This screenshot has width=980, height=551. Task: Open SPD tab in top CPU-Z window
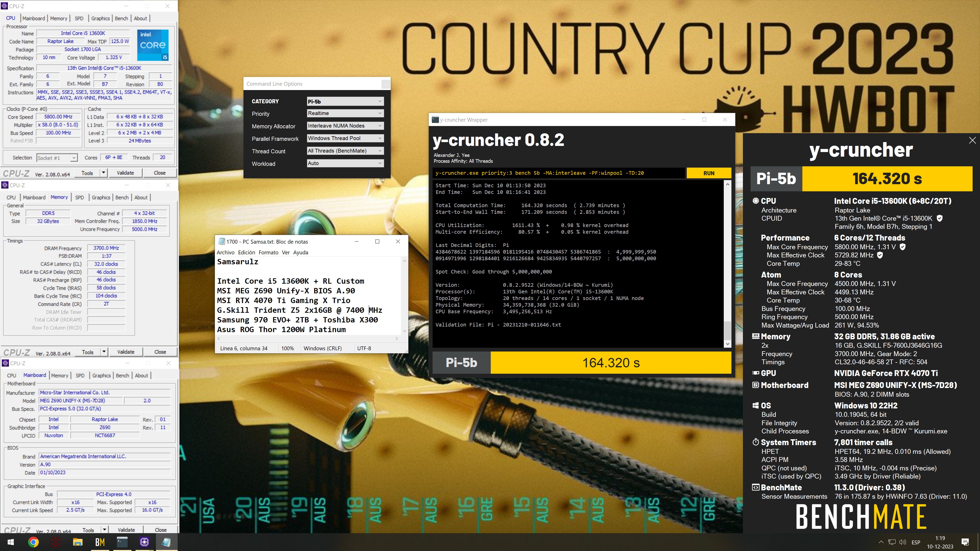pyautogui.click(x=79, y=18)
